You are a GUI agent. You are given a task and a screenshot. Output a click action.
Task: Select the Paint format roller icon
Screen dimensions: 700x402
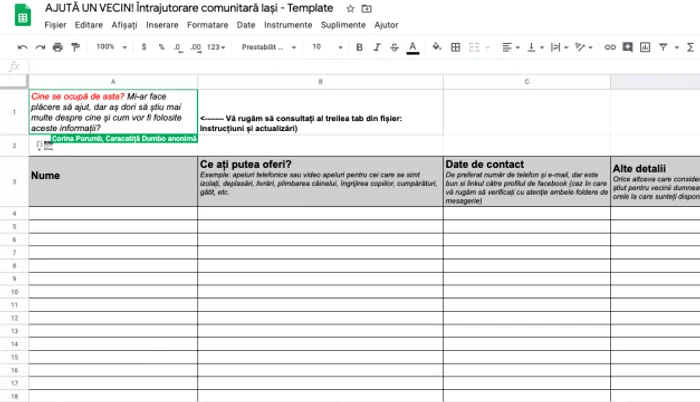point(75,47)
